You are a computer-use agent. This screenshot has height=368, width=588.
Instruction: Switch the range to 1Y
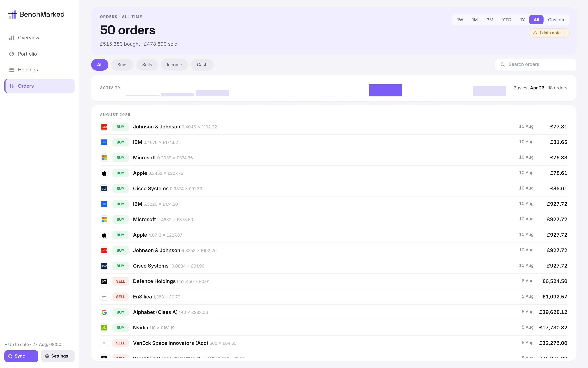pos(522,20)
